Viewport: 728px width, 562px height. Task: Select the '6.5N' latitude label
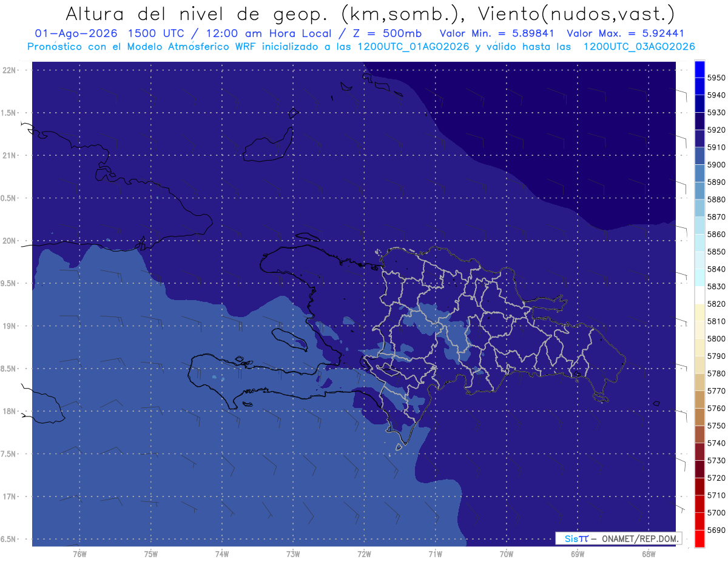tap(8, 539)
